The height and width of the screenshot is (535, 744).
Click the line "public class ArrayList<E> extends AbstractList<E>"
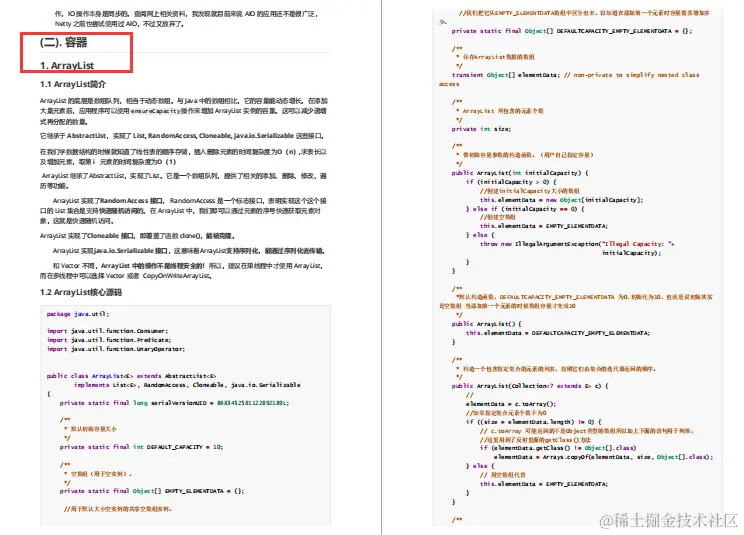(x=131, y=376)
